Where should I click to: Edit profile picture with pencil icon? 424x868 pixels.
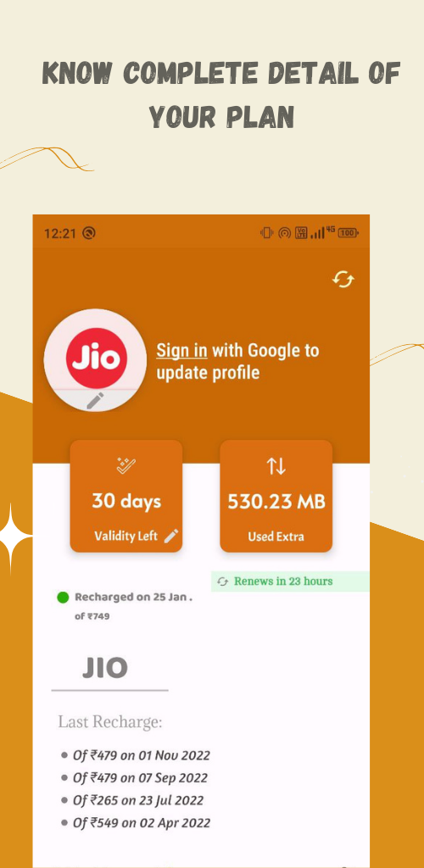click(95, 400)
